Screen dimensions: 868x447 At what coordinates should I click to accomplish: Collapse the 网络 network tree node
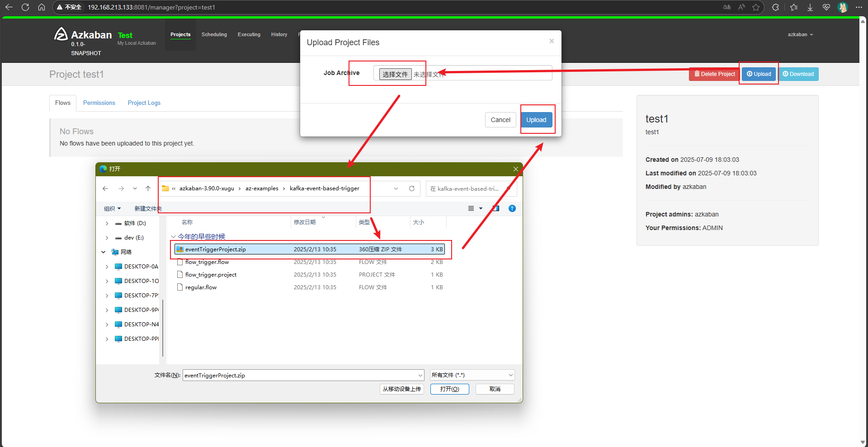(x=104, y=252)
